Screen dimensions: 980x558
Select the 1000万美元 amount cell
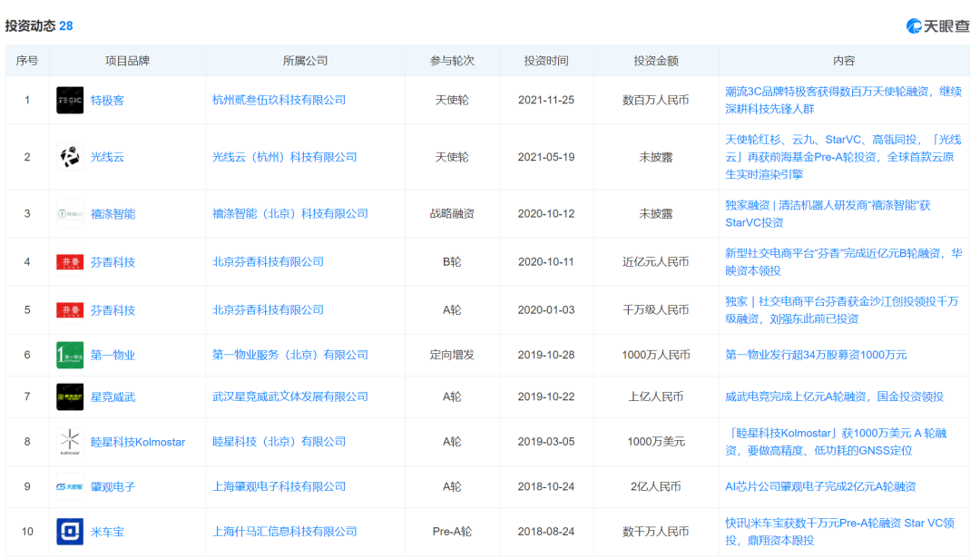tap(656, 442)
